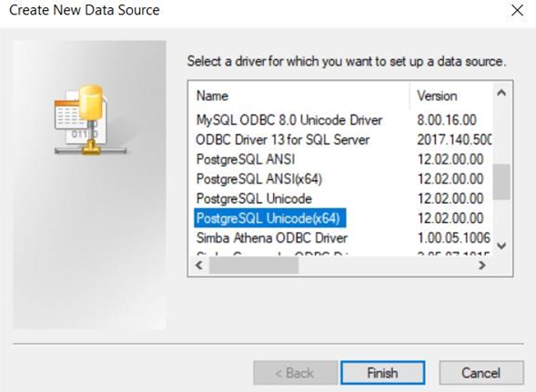The image size is (536, 392).
Task: Select Simba Athena ODBC Driver
Action: 272,238
